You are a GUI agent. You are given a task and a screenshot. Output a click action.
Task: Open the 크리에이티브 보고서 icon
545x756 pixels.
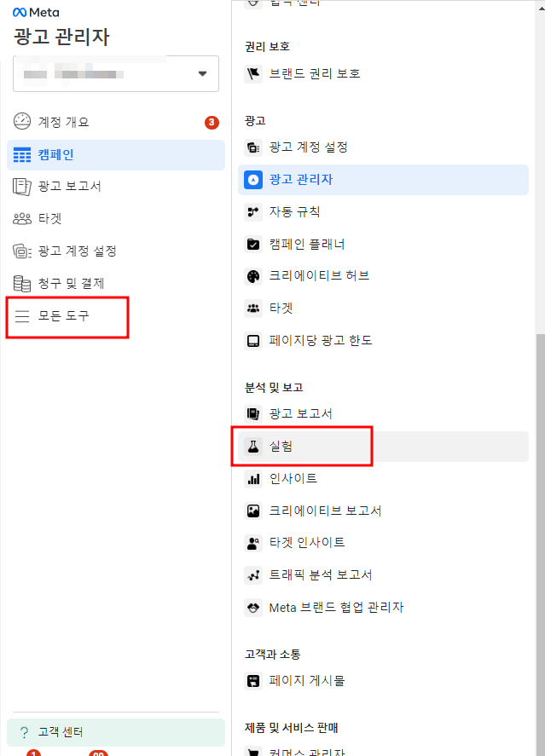point(252,511)
